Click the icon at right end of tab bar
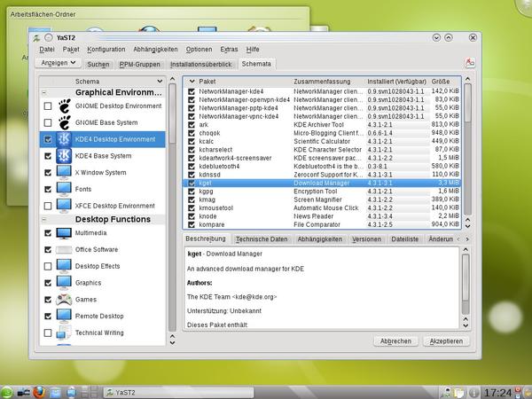 (x=470, y=62)
